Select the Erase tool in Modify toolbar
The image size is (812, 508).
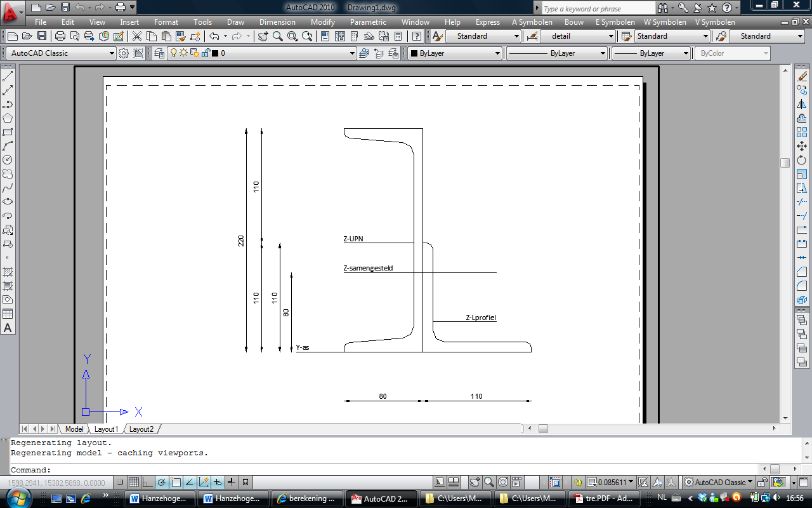coord(802,77)
